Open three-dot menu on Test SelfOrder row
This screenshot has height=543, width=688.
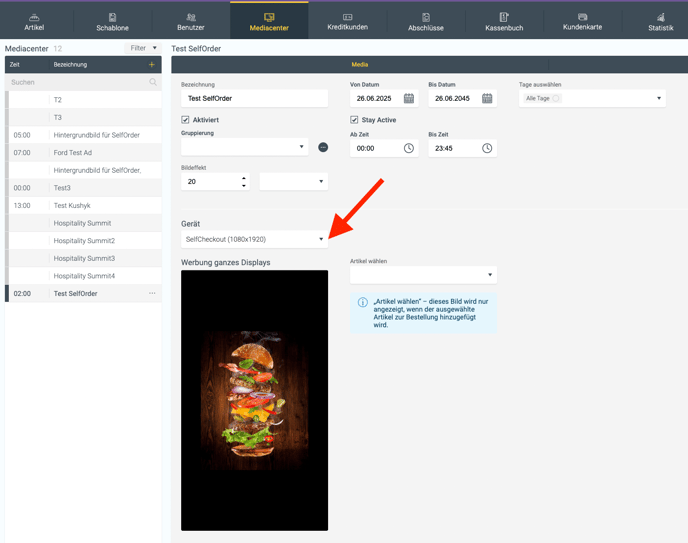tap(152, 293)
